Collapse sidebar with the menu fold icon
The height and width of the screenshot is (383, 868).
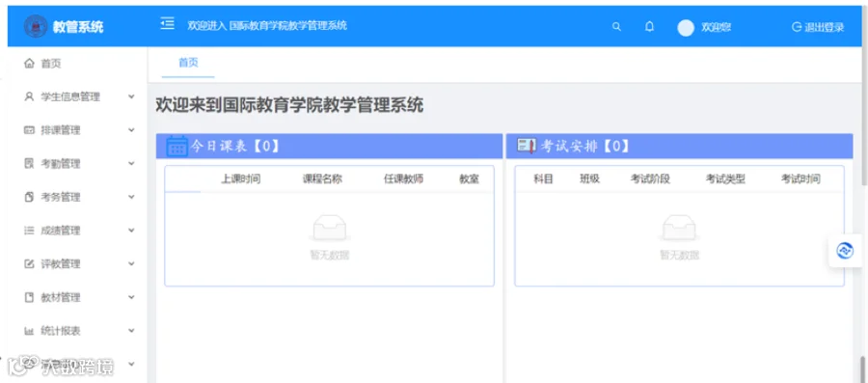pos(167,24)
